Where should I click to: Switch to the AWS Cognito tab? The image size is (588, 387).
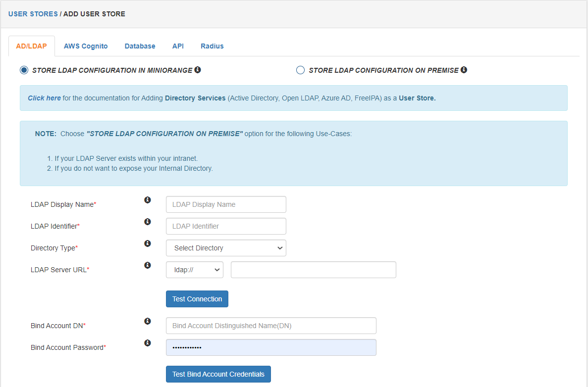pyautogui.click(x=86, y=46)
